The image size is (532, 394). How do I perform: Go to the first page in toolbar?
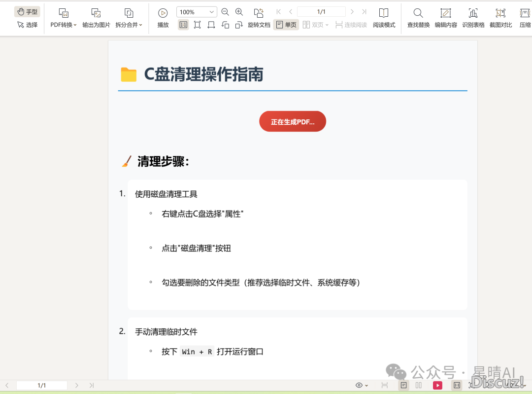(x=278, y=11)
